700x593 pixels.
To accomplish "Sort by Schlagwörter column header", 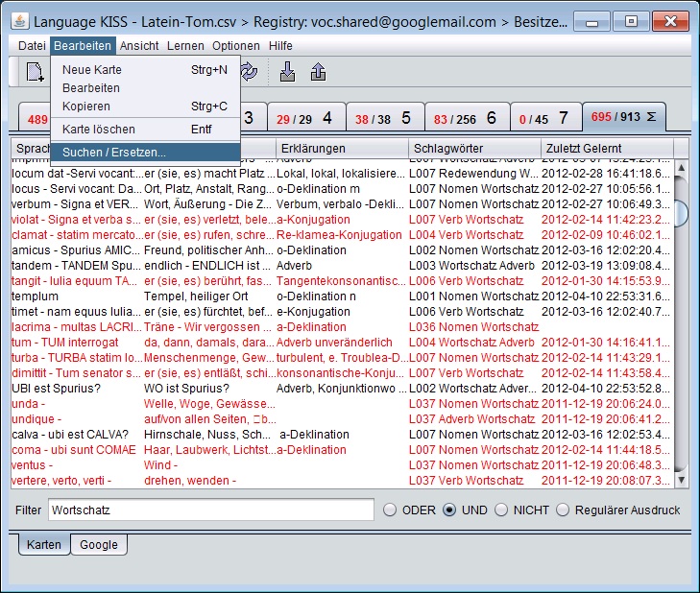I will click(474, 148).
